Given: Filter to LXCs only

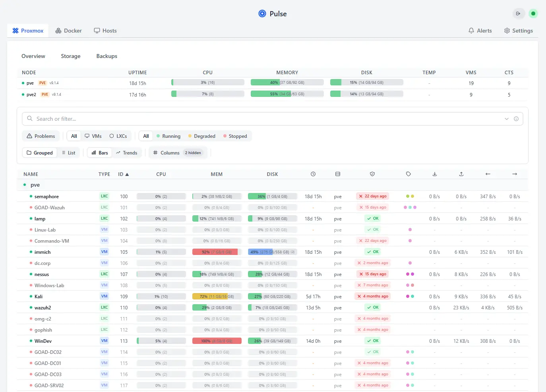Looking at the screenshot, I should tap(118, 136).
